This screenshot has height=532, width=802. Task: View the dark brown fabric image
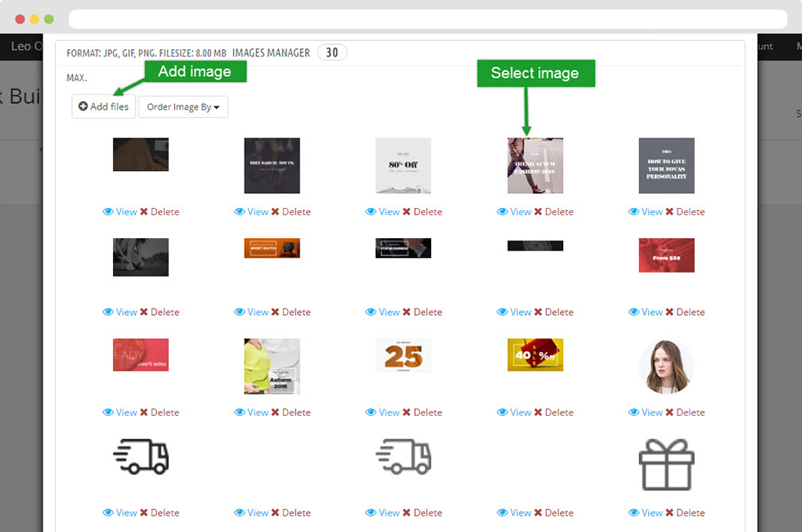[119, 212]
